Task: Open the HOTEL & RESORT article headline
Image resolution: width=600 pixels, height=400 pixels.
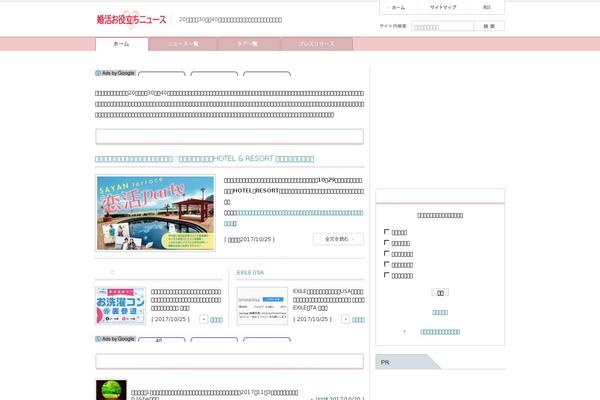Action: click(204, 158)
